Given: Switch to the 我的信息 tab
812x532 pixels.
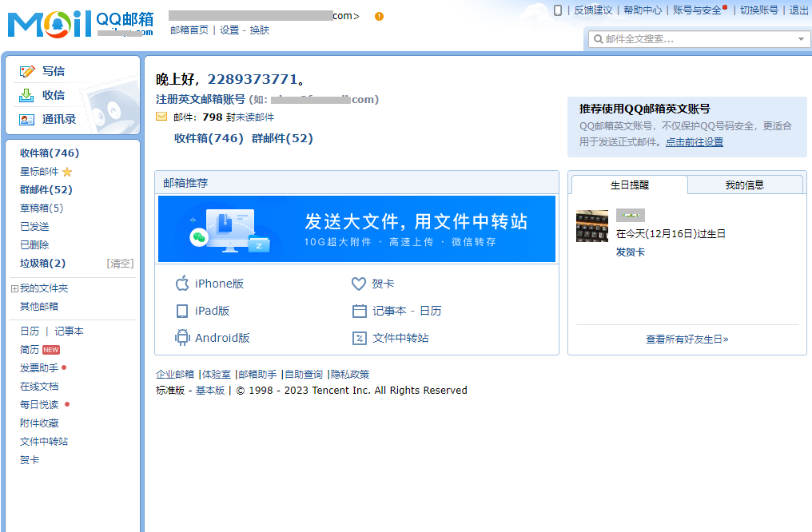Looking at the screenshot, I should pyautogui.click(x=745, y=185).
